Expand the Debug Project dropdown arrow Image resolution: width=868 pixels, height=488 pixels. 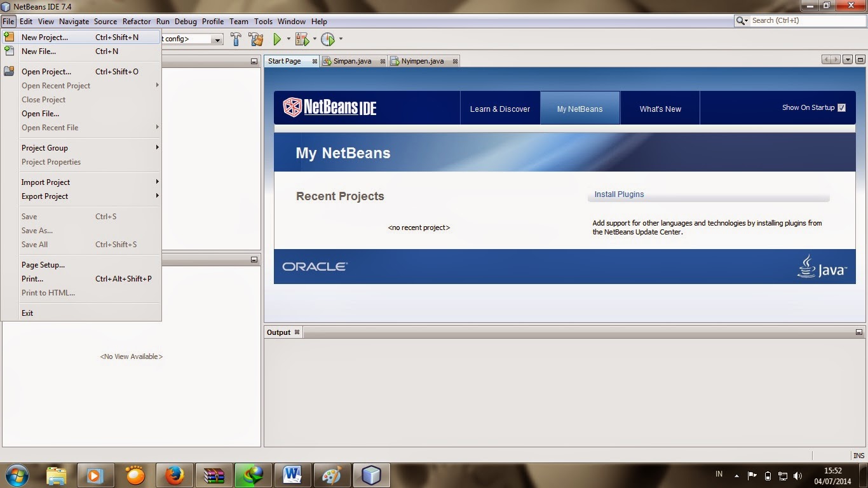[315, 39]
